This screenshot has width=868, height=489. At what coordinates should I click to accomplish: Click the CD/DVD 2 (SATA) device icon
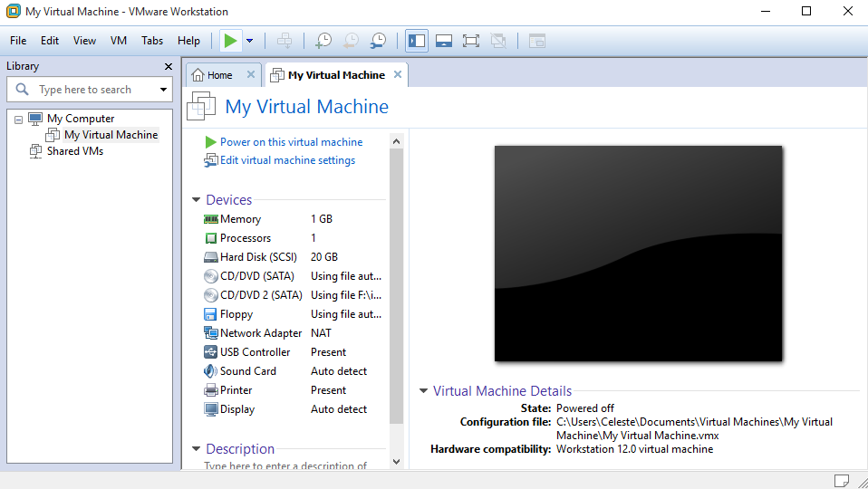pyautogui.click(x=211, y=295)
